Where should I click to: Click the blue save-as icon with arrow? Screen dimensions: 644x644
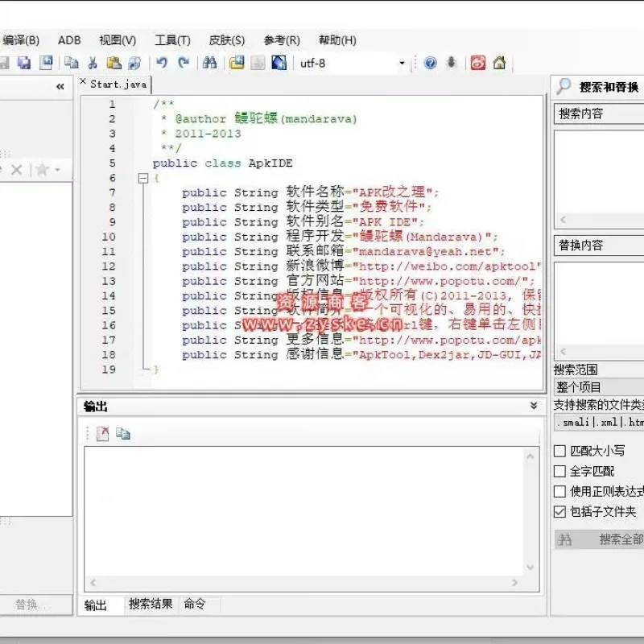[x=46, y=63]
